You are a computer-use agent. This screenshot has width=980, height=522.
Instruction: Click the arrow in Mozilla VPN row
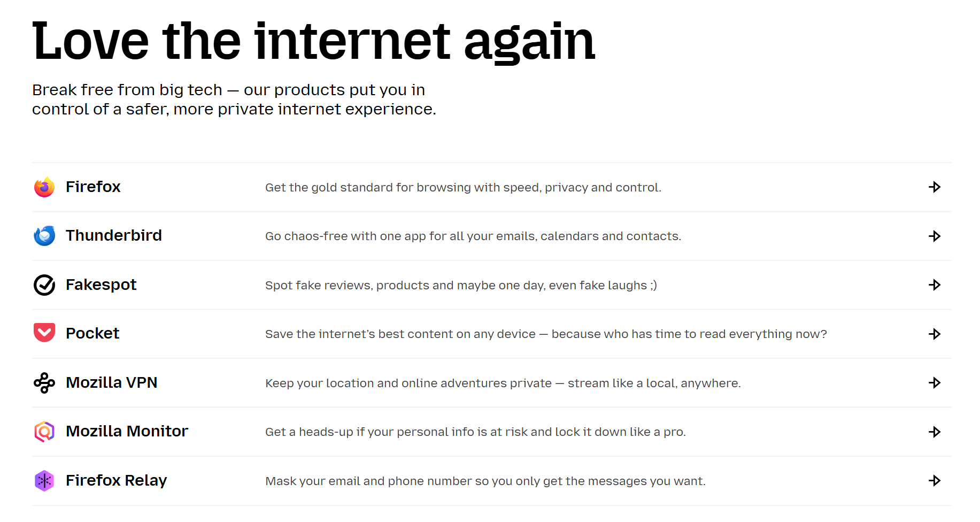point(935,383)
